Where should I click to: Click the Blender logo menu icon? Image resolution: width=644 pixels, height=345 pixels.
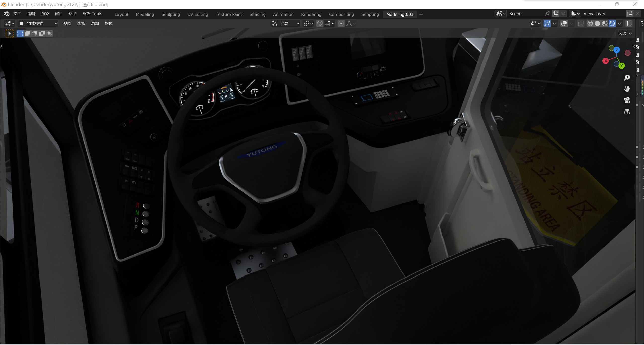point(7,14)
